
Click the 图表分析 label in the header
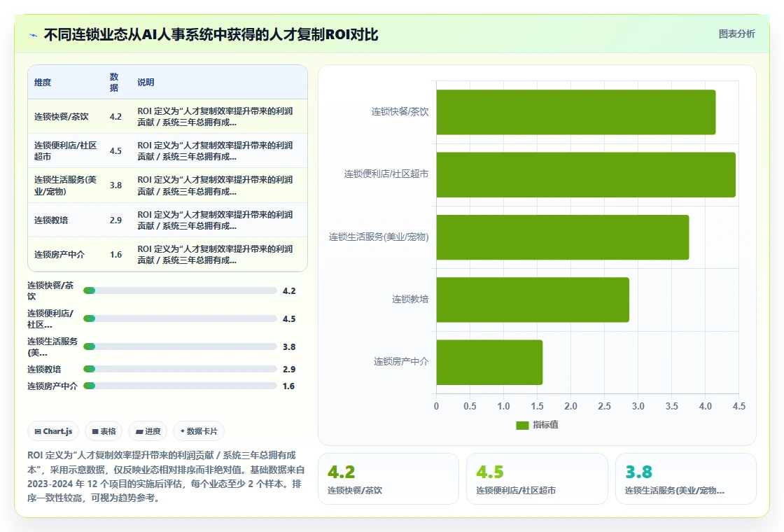tap(736, 34)
